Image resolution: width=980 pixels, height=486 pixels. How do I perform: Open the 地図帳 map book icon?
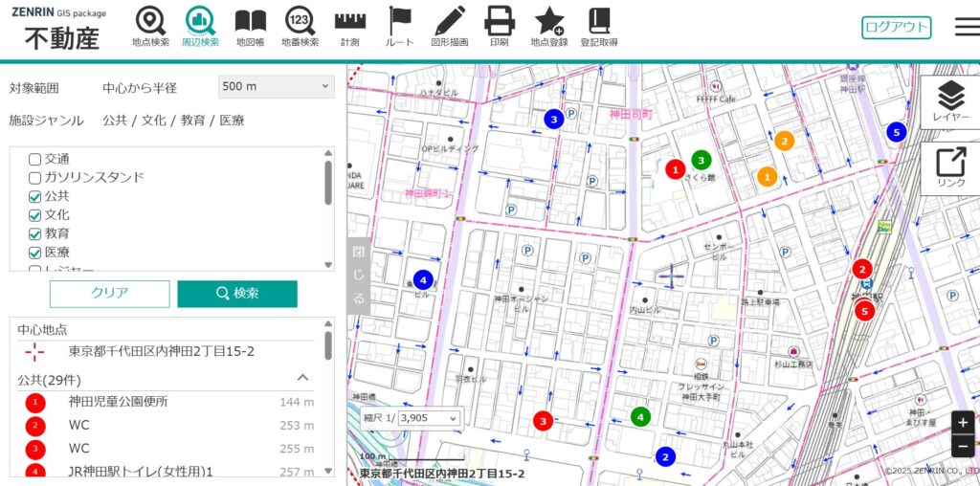250,26
